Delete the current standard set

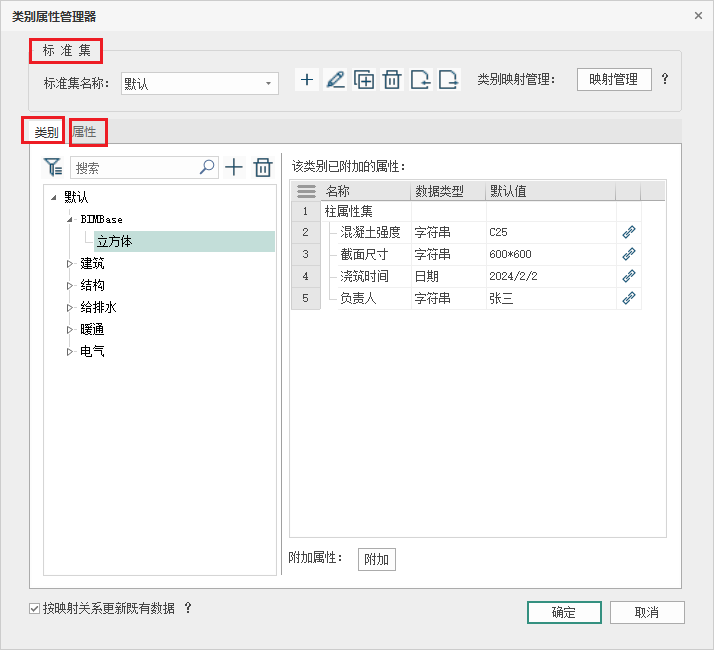392,80
